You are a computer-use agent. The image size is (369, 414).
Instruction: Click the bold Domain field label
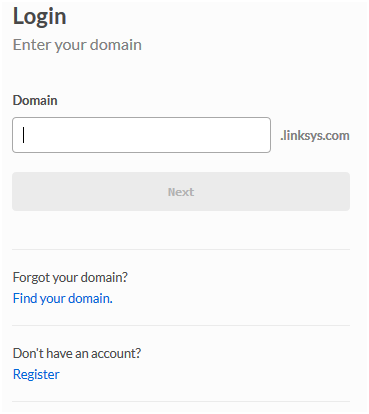[35, 100]
